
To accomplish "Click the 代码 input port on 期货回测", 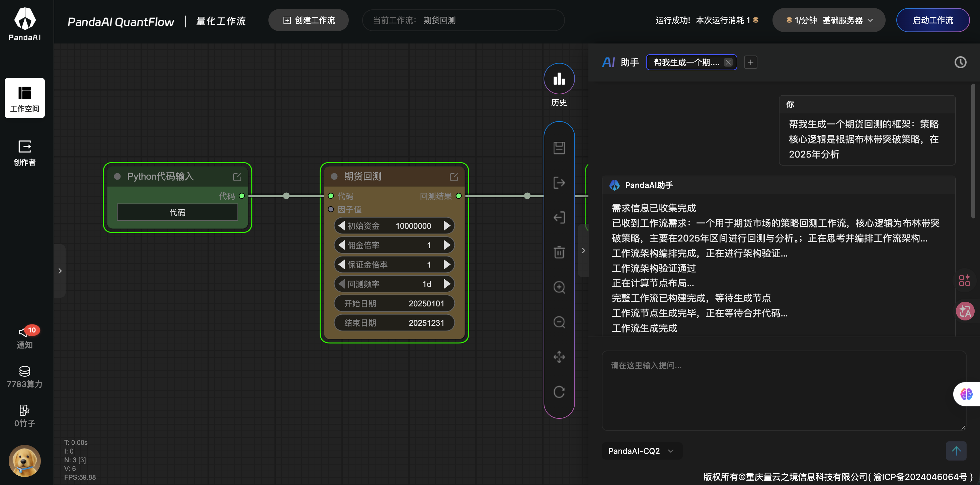I will (331, 196).
